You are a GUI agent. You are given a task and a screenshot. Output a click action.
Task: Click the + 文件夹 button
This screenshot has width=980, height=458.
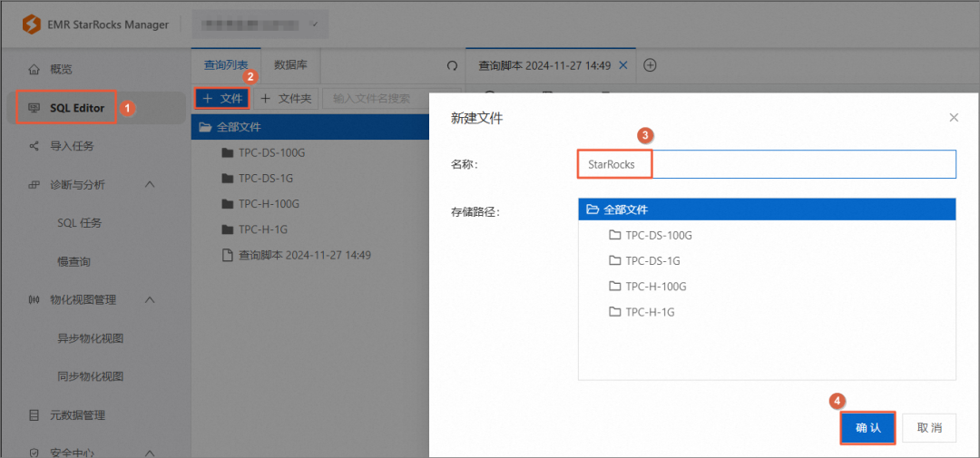point(286,98)
